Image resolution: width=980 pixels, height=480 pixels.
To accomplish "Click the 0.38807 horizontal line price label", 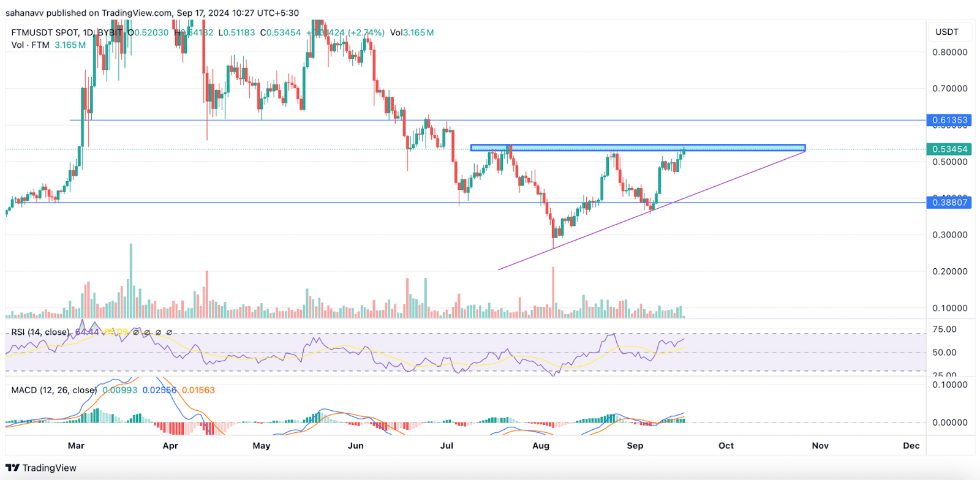I will tap(949, 202).
